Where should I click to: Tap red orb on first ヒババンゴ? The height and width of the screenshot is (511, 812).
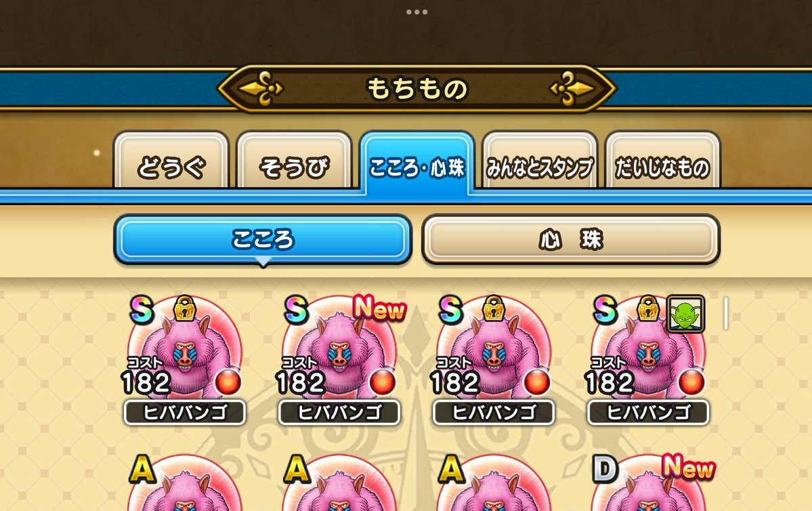pos(228,382)
